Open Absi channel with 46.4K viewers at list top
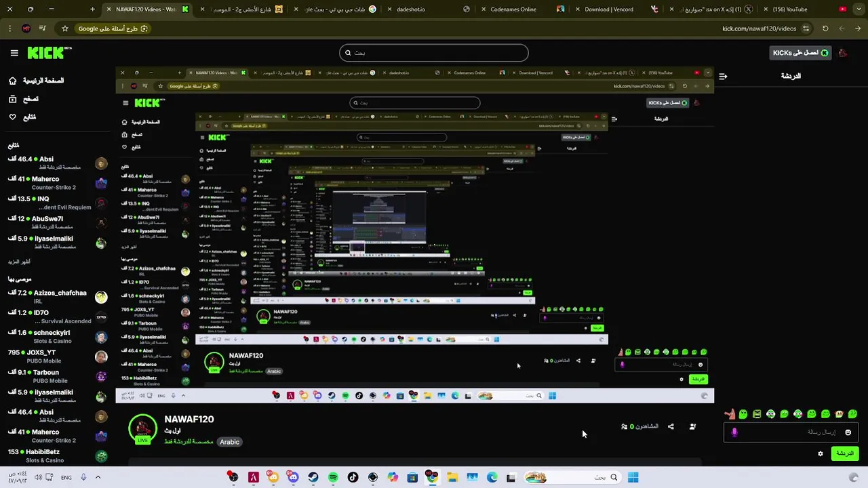 (x=57, y=163)
